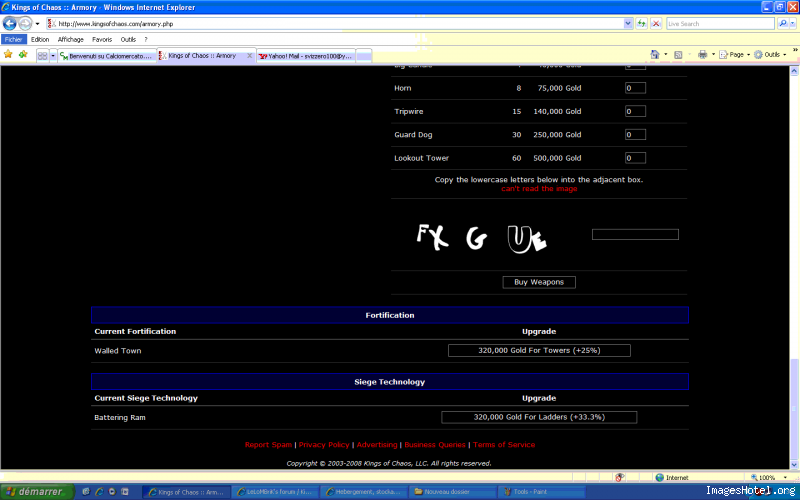This screenshot has width=800, height=500.
Task: Switch to the Benvenuti su Calciomercato tab
Action: coord(107,56)
